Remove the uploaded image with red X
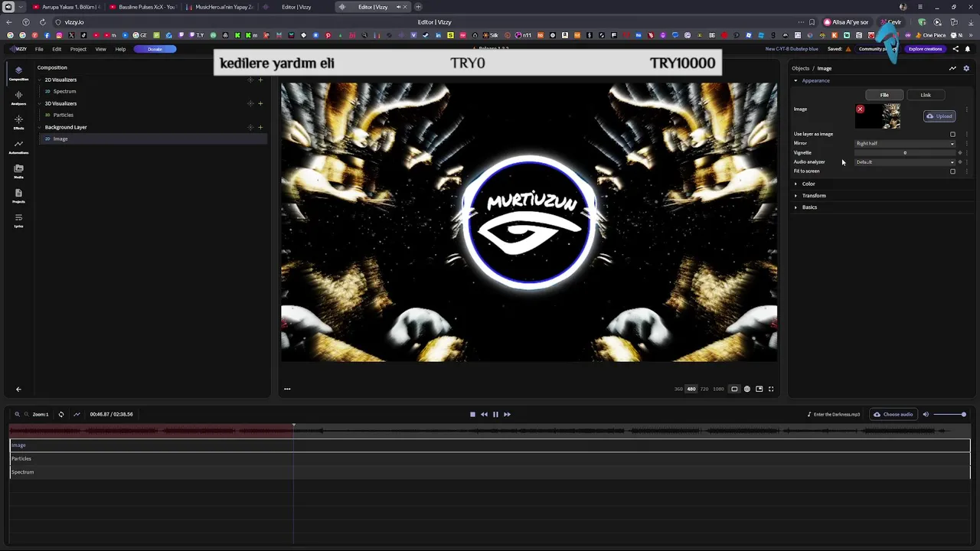Screen dimensions: 980x551 860,109
